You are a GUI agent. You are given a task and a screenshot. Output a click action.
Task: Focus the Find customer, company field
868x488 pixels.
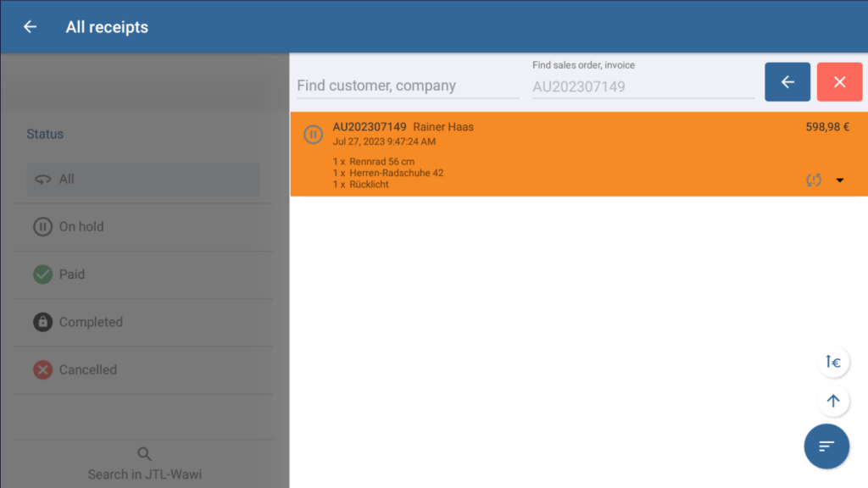click(x=408, y=86)
